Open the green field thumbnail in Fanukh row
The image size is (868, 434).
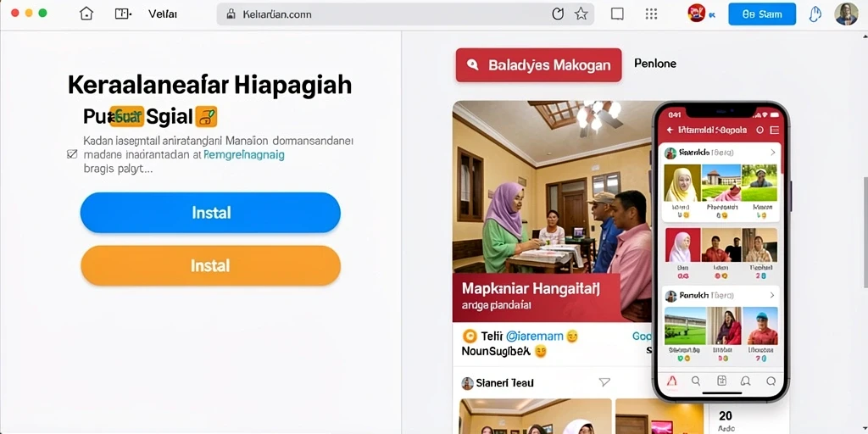coord(685,325)
